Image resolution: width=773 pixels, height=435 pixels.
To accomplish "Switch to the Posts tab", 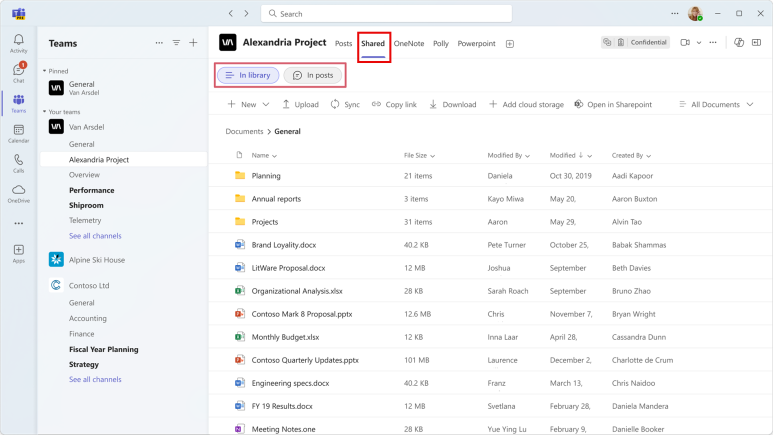I will [343, 44].
